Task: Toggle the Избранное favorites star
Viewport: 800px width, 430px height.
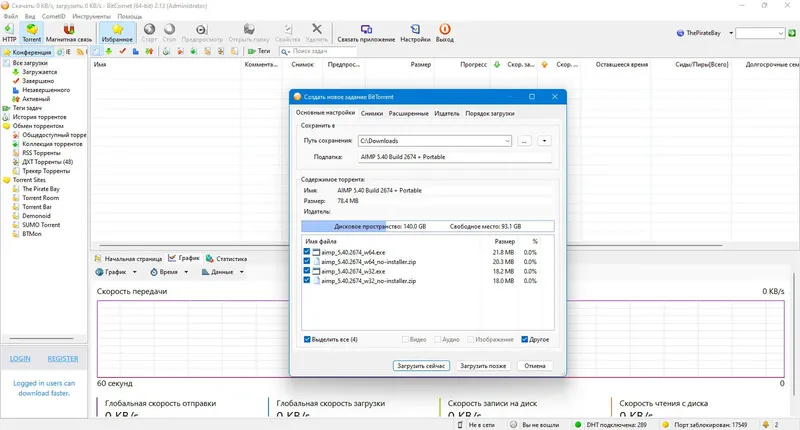Action: [x=117, y=33]
